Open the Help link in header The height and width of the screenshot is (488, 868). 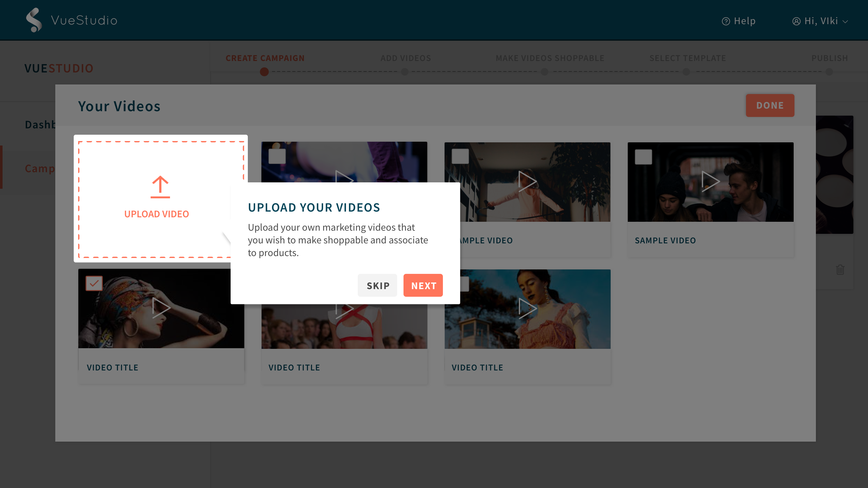(x=739, y=21)
